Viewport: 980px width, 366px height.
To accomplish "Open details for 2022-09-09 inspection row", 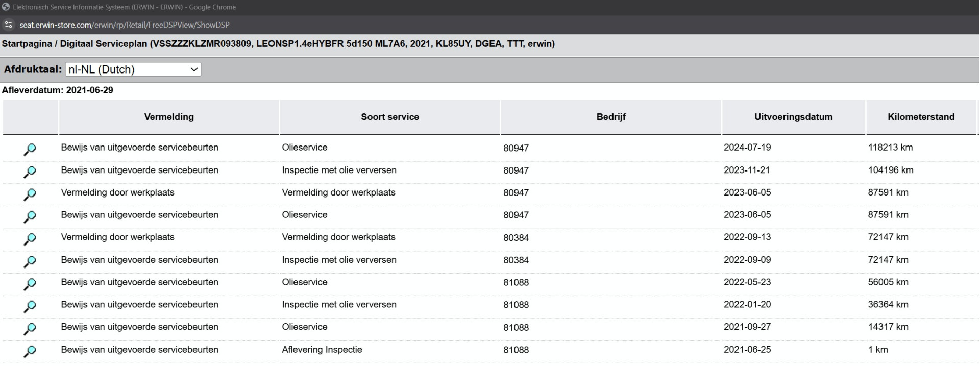I will [30, 261].
